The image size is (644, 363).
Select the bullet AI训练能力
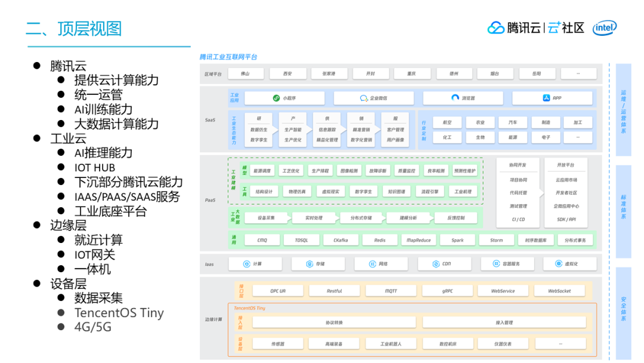pyautogui.click(x=104, y=109)
